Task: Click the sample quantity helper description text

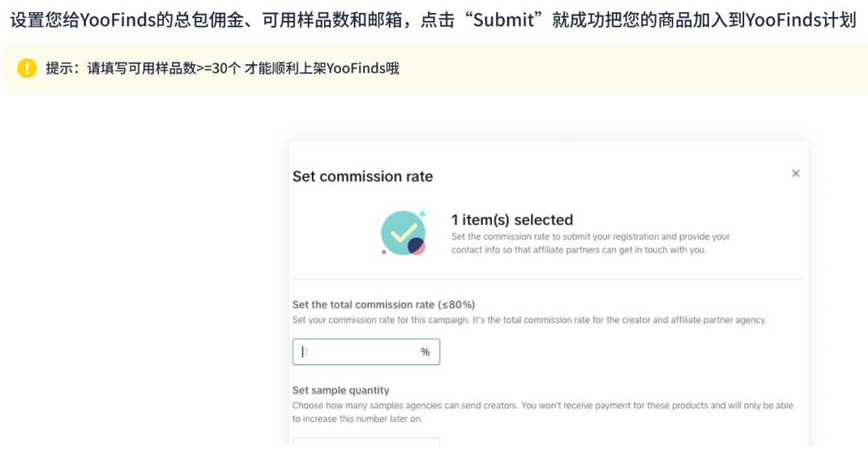Action: (x=542, y=412)
